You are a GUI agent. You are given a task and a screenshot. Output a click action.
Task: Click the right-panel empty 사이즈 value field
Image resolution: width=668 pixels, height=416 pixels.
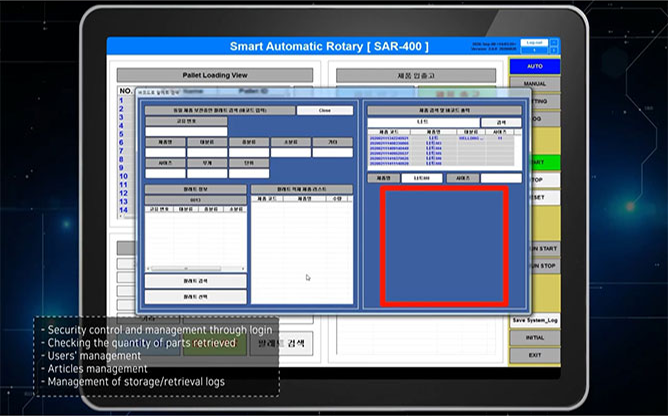click(x=501, y=178)
